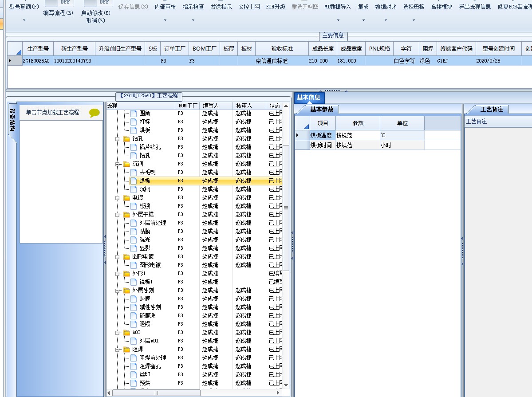Click the page icon beside 板镀
532x397 pixels.
134,206
